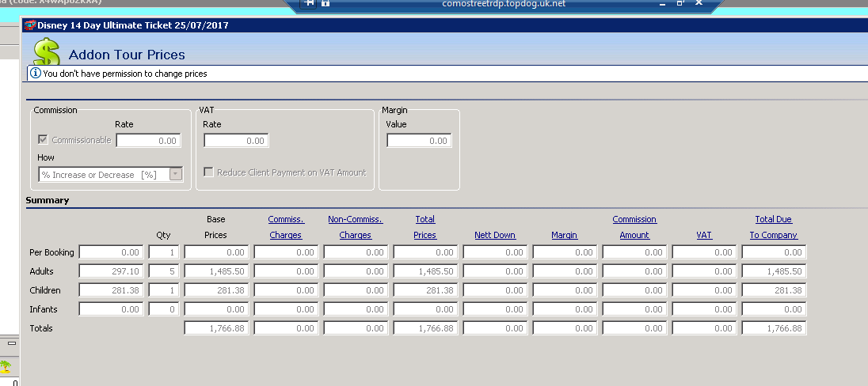The height and width of the screenshot is (386, 868).
Task: Click Per Booking Non-Commiss. Charges field
Action: click(356, 252)
